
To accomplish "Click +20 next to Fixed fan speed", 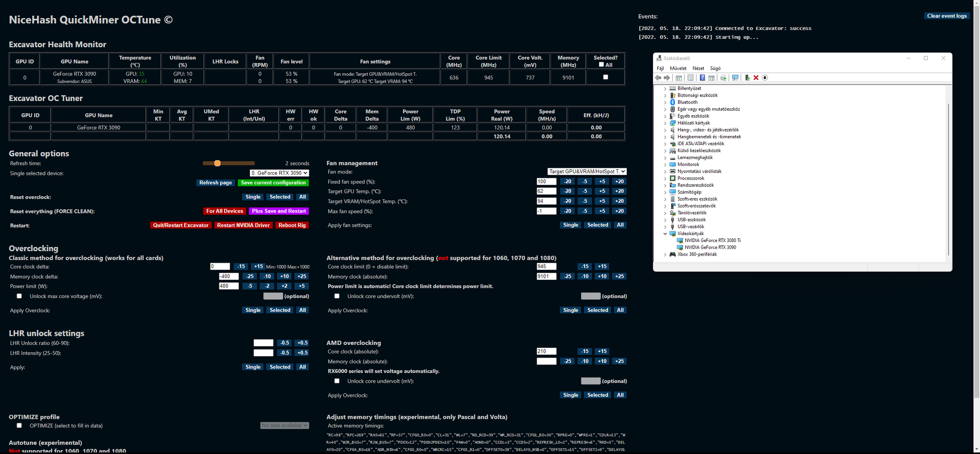I will [x=619, y=182].
